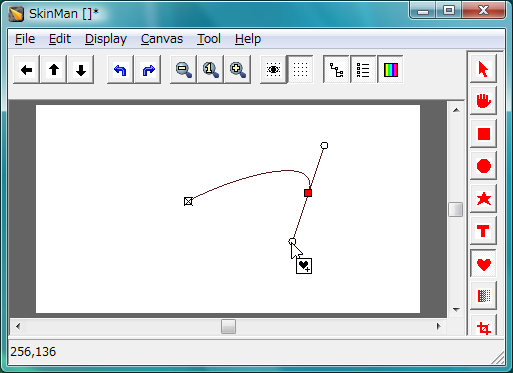Click the blue undo arrow button
Screen dimensions: 513x373
120,70
